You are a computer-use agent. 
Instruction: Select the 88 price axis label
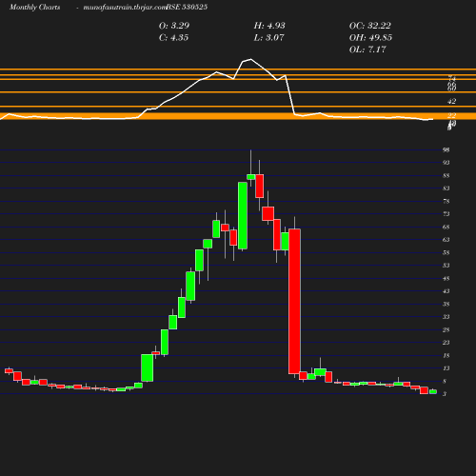(x=446, y=175)
